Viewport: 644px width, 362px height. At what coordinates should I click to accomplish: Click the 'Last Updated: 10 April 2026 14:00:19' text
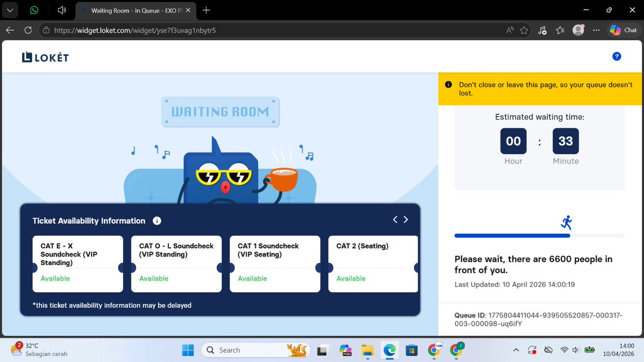click(515, 285)
